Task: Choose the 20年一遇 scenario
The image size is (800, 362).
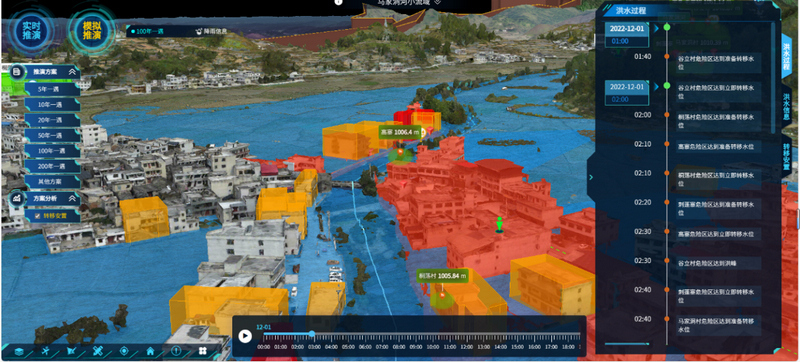Action: pyautogui.click(x=52, y=120)
